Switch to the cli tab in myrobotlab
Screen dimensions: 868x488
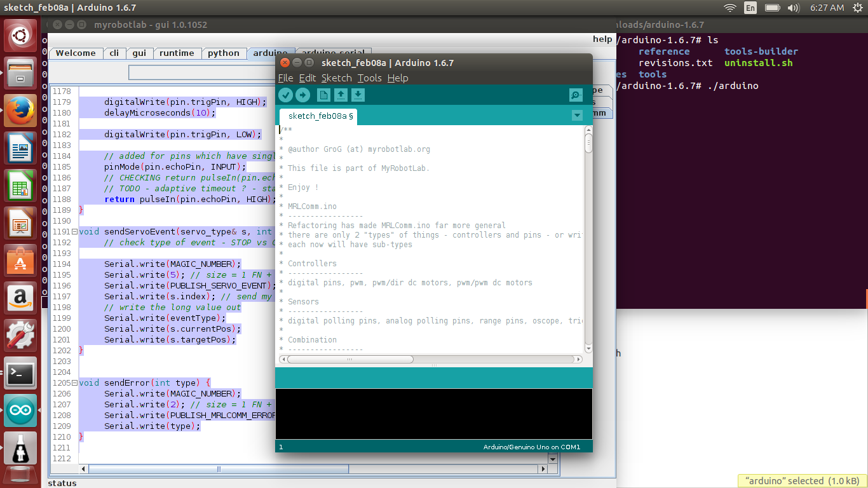[114, 53]
